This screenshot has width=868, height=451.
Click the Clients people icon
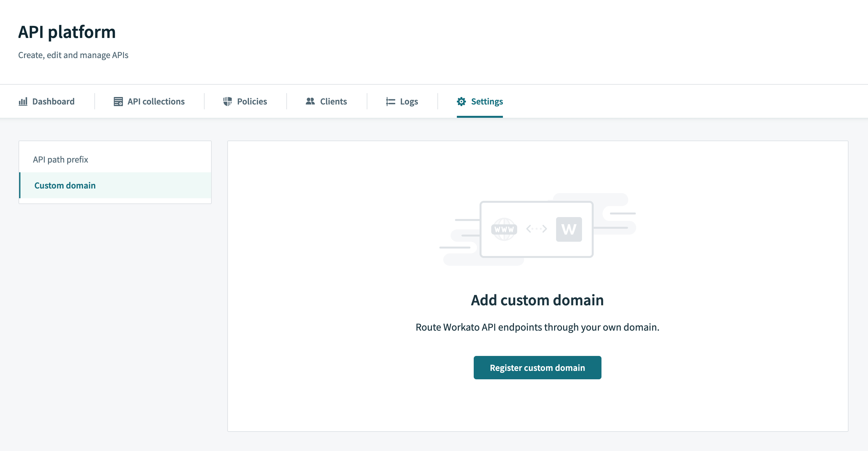click(311, 101)
